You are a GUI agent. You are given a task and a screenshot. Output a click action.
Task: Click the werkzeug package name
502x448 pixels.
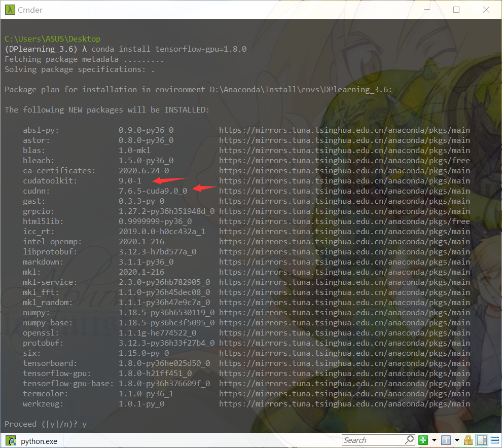click(x=43, y=404)
